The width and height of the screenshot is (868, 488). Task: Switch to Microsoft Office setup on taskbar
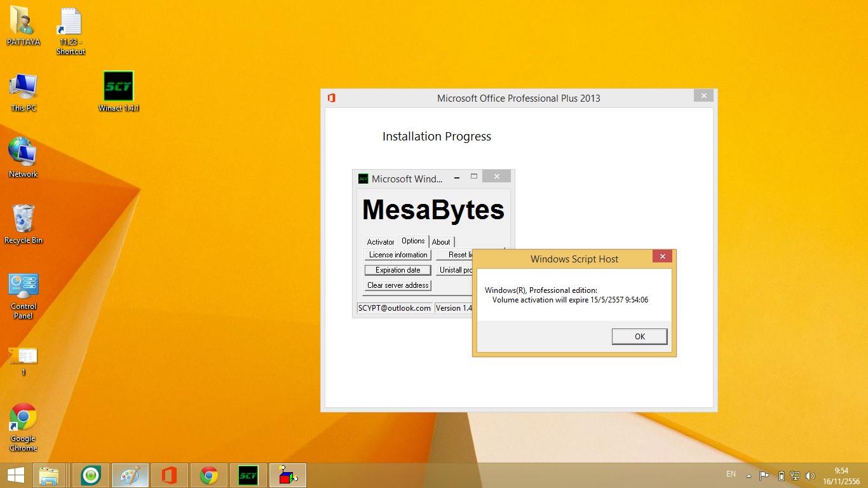(x=170, y=475)
